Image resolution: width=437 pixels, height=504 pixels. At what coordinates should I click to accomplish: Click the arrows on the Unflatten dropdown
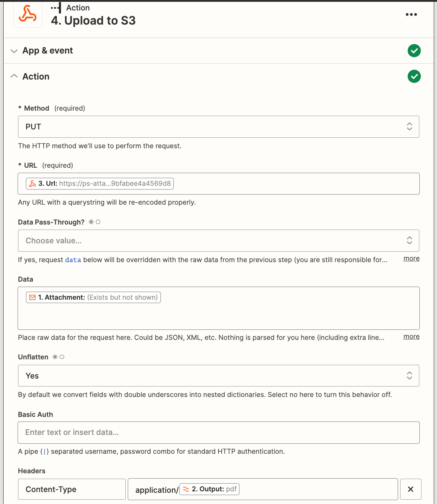tap(409, 375)
